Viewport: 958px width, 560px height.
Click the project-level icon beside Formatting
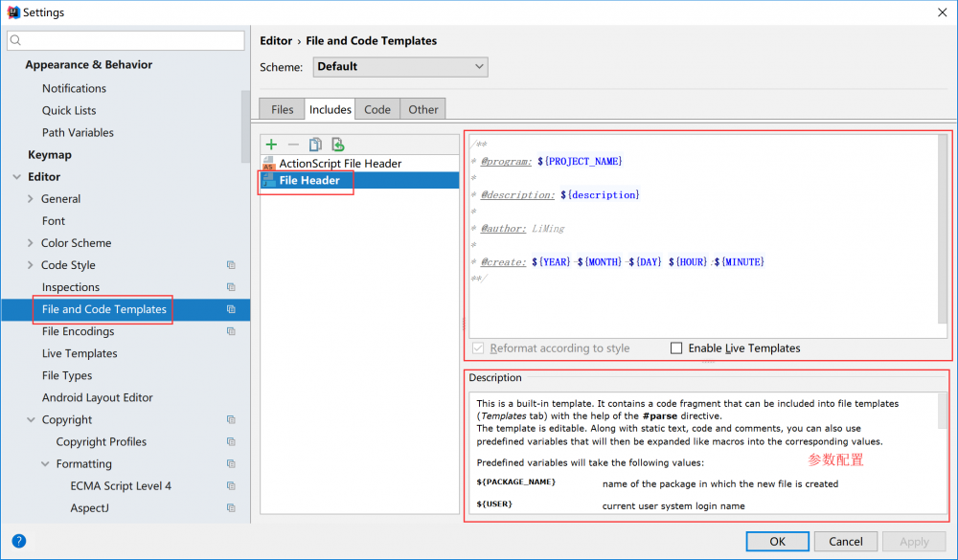pos(231,463)
